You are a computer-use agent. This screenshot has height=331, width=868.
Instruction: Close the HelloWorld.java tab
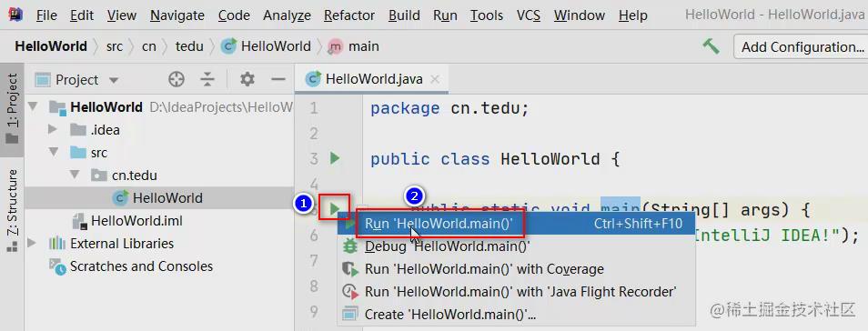435,79
